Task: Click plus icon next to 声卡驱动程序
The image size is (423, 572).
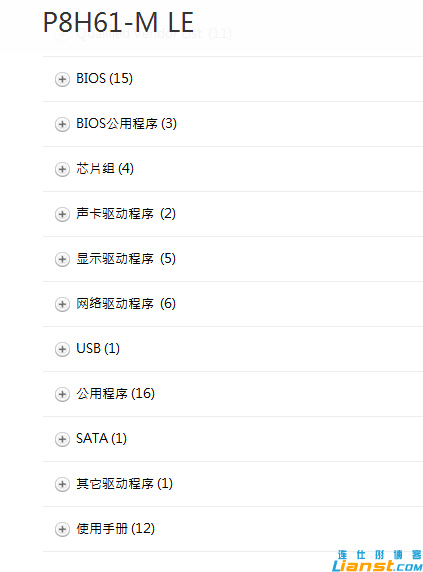Action: [62, 214]
